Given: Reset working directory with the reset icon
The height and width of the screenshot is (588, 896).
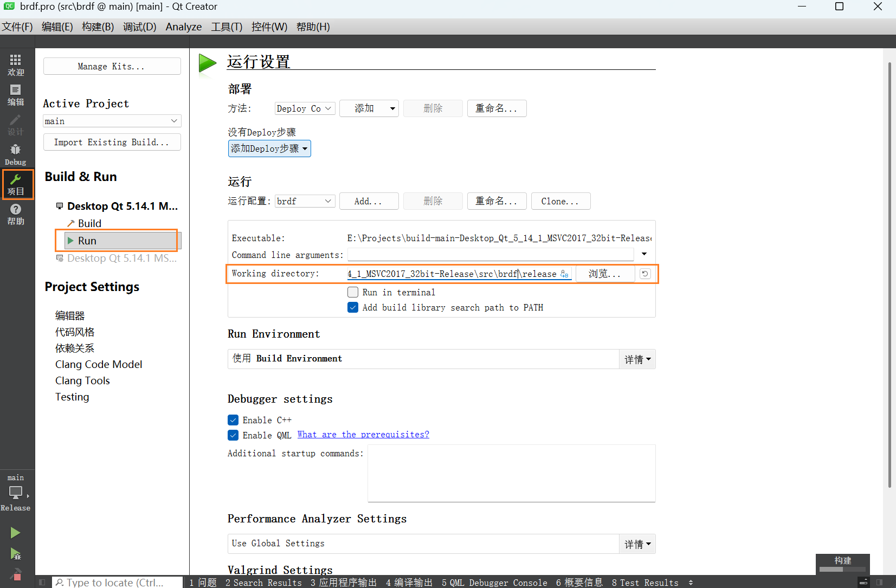Looking at the screenshot, I should (644, 274).
